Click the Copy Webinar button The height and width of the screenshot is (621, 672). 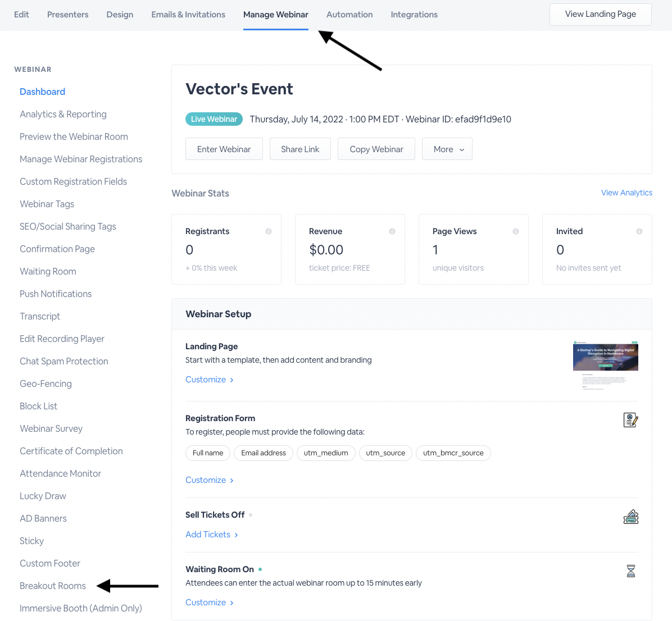(x=376, y=149)
